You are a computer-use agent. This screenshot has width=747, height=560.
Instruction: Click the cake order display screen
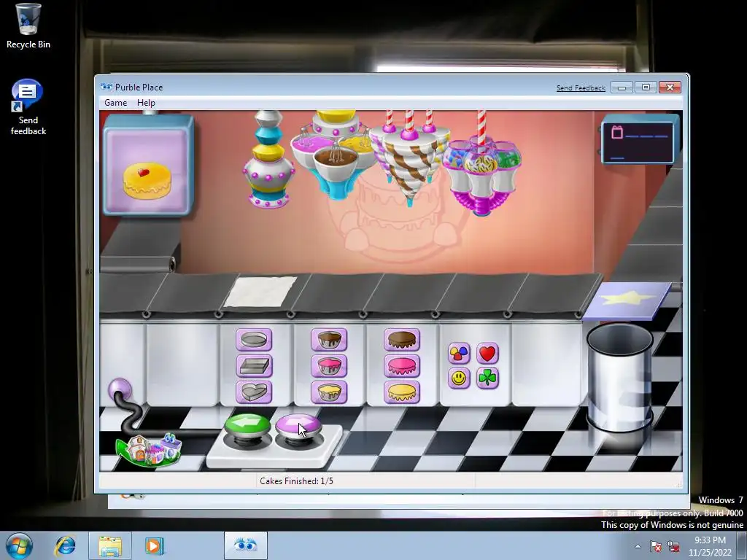coord(148,167)
